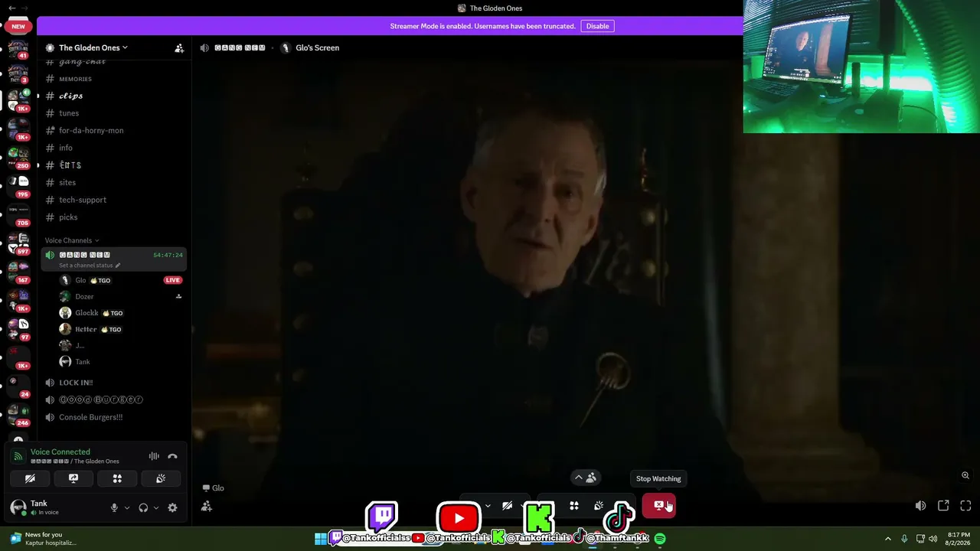Pop out the stream window

click(943, 506)
